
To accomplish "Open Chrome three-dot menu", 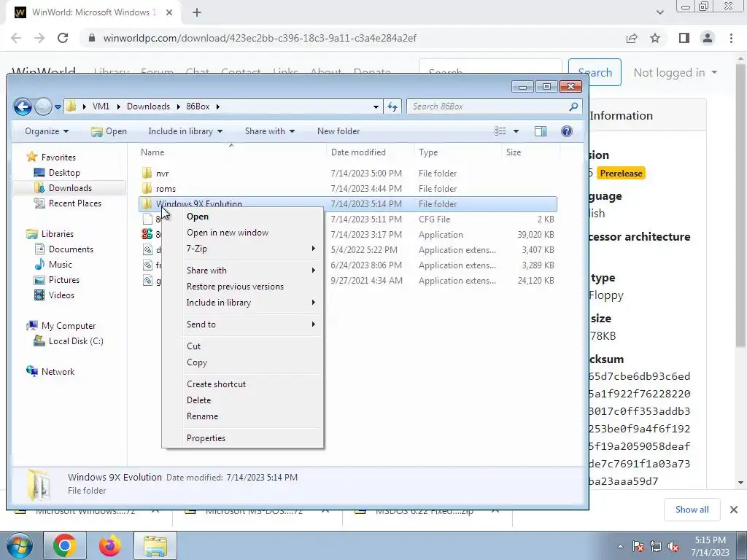I will pyautogui.click(x=731, y=38).
